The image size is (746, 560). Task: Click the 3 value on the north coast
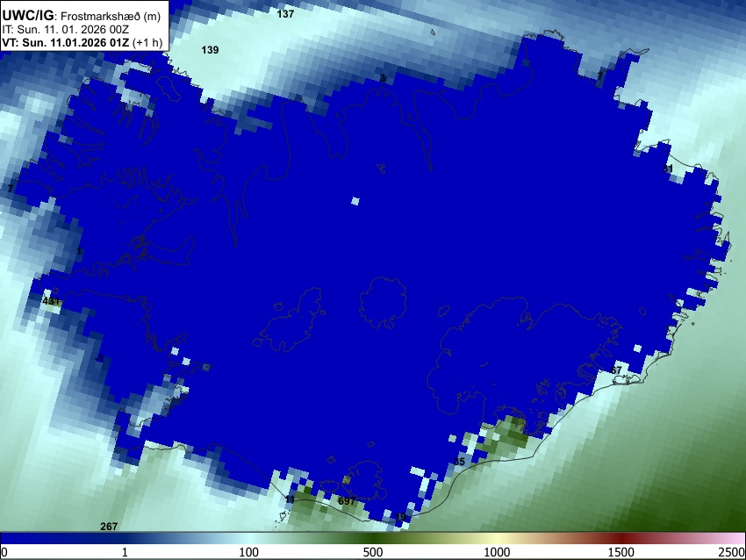[383, 78]
